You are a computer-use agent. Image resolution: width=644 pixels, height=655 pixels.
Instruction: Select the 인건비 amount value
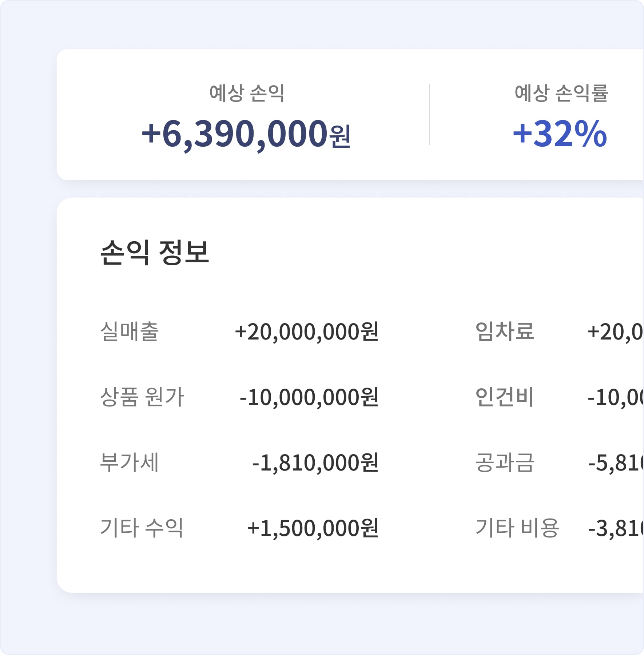pos(616,397)
